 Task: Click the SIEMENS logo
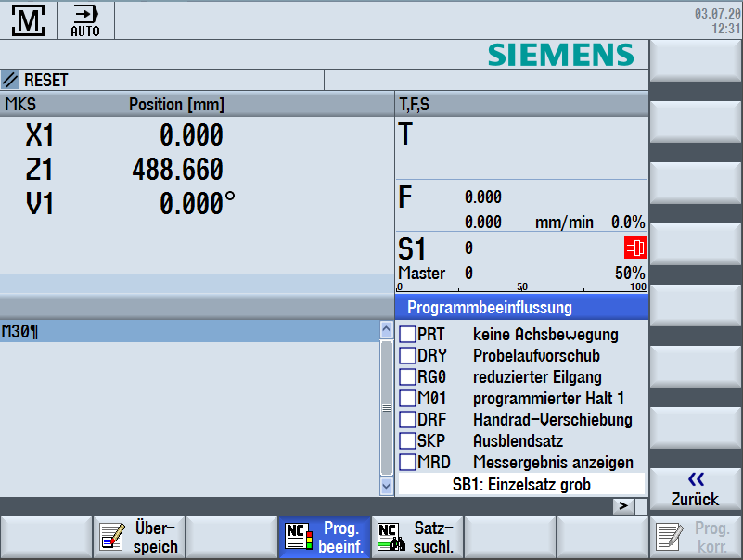pyautogui.click(x=560, y=55)
